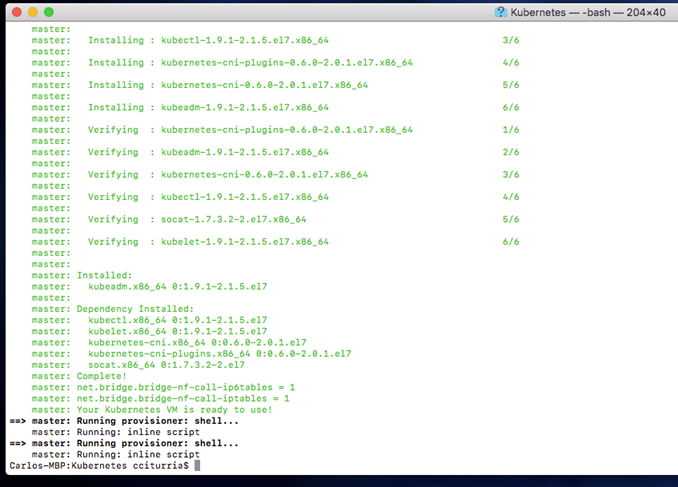Click the folder proxy icon in title bar
Viewport: 678px width, 487px height.
pyautogui.click(x=501, y=11)
